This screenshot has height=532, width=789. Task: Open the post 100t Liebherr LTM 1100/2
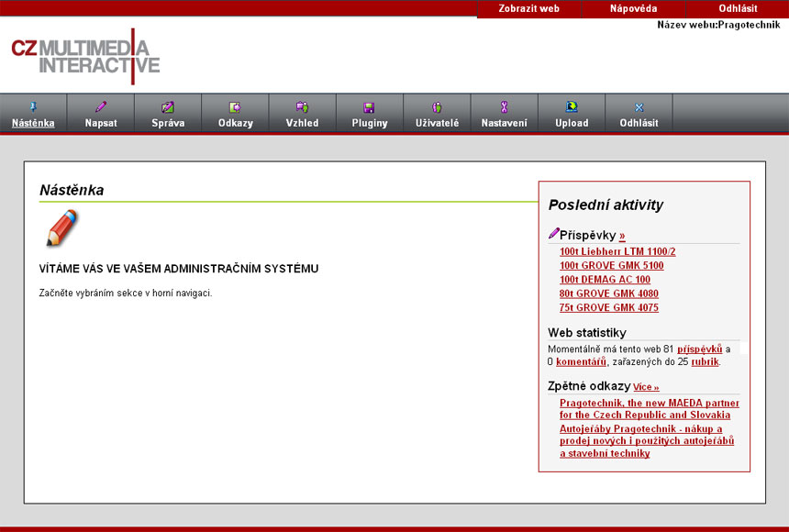click(x=617, y=251)
